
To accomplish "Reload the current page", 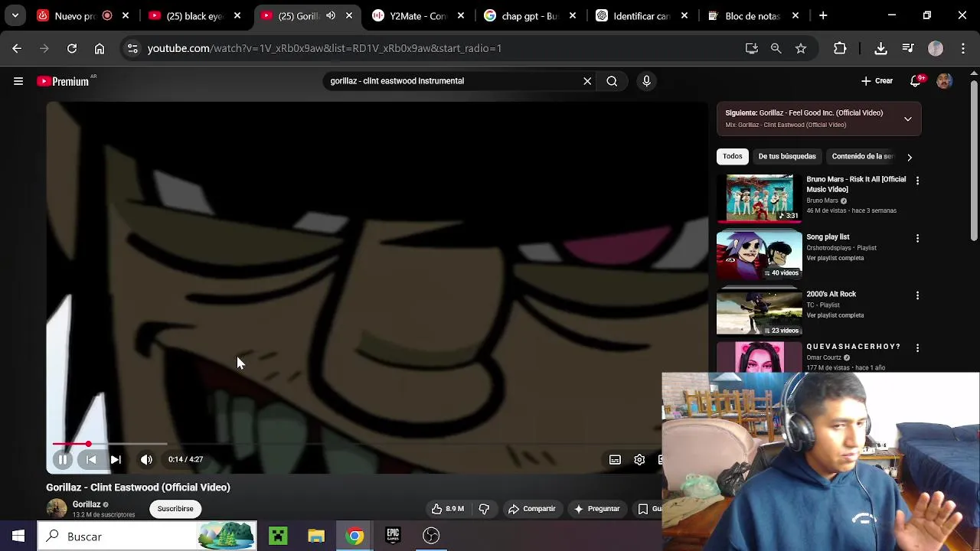I will coord(72,48).
